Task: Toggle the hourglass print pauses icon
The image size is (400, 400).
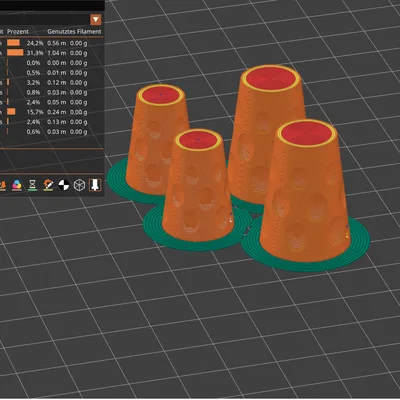Action: pos(32,185)
